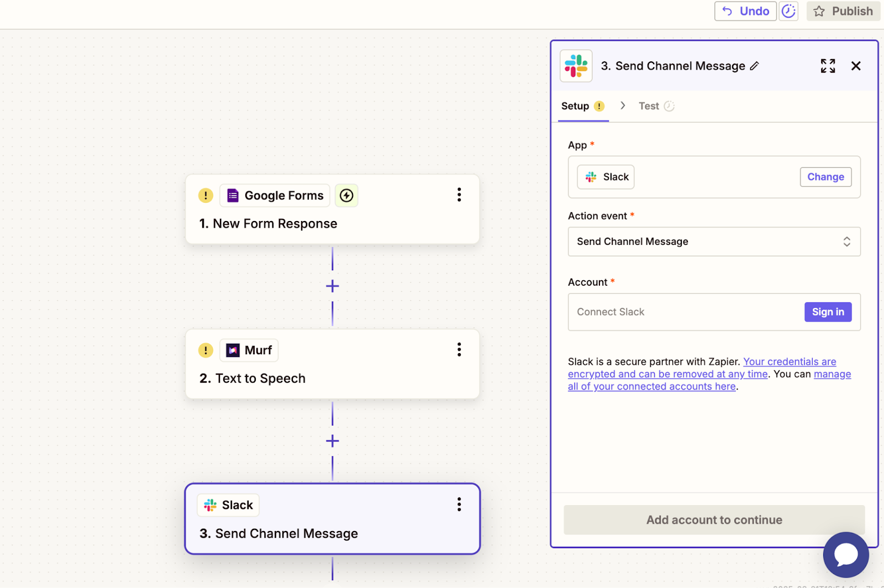The height and width of the screenshot is (588, 884).
Task: Switch to the Test tab
Action: click(649, 106)
